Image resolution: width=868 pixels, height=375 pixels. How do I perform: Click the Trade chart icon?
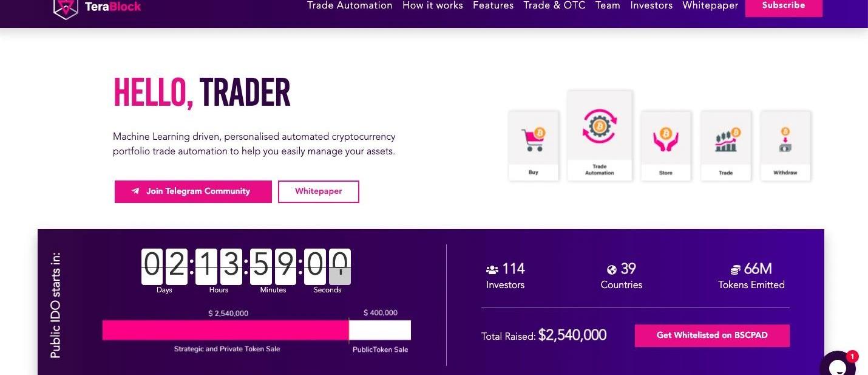[726, 139]
